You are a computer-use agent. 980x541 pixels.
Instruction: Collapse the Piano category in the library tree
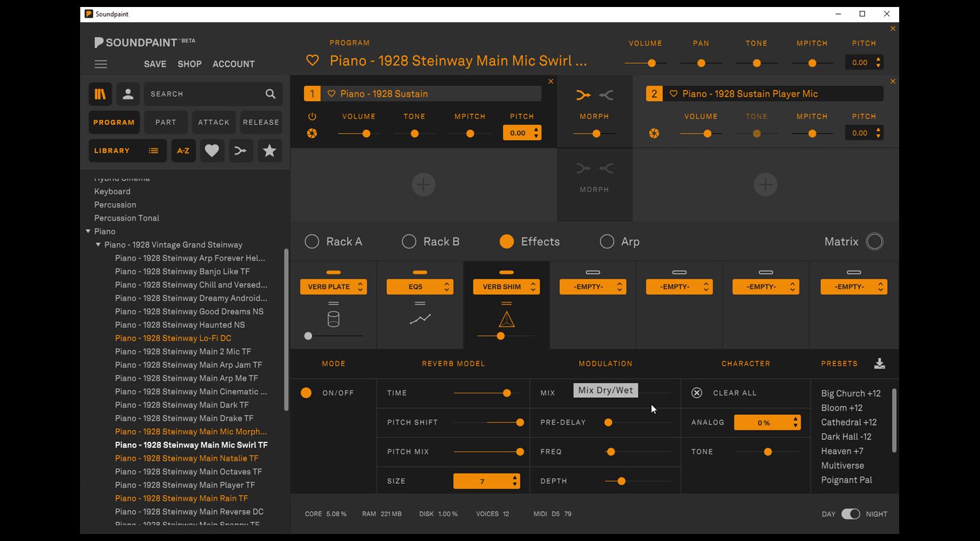point(88,231)
